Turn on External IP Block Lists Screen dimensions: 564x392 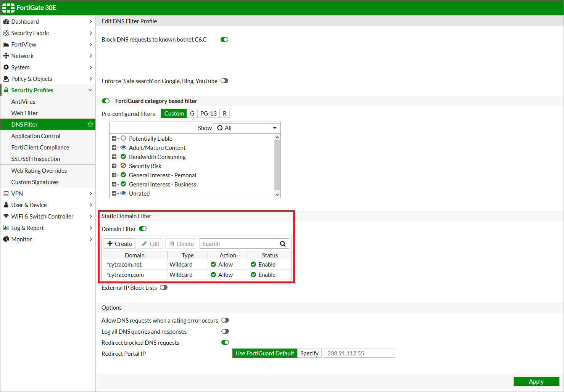(x=164, y=288)
